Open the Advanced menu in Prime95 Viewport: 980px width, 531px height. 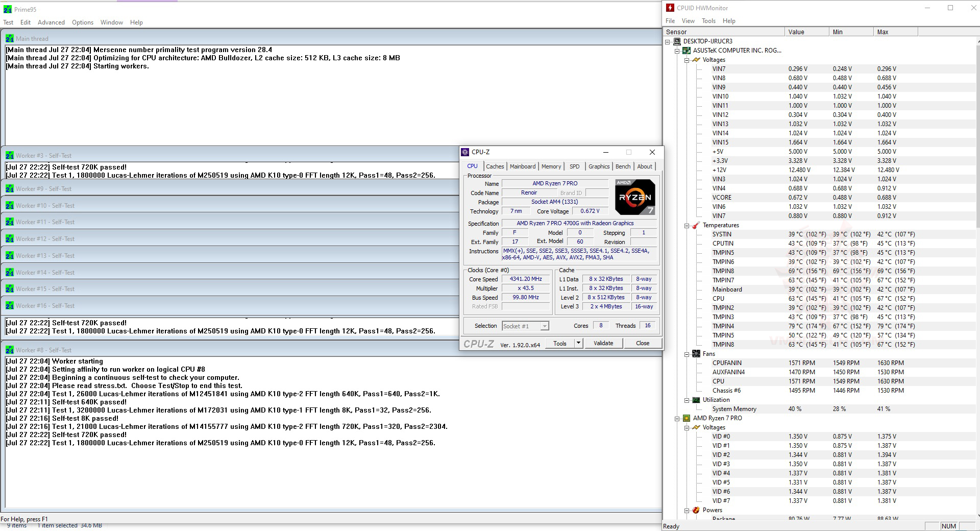point(51,22)
